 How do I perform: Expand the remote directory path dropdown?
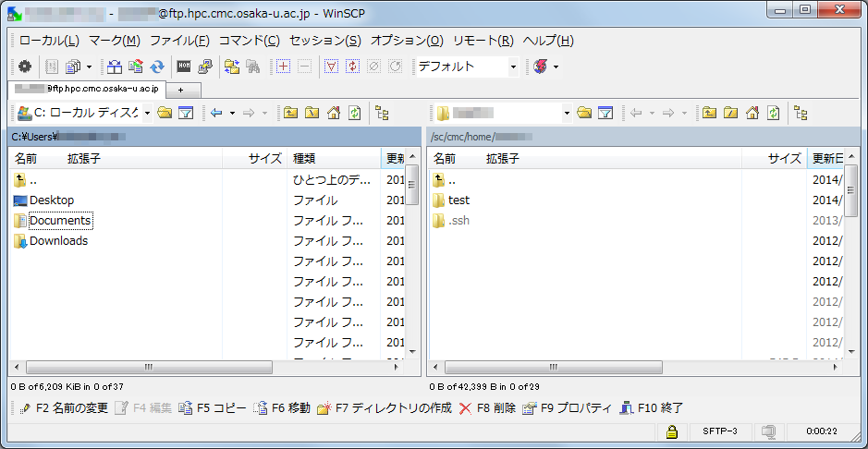tap(566, 113)
